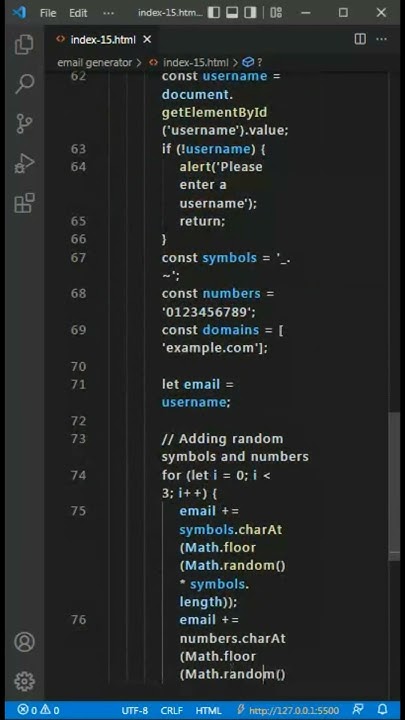Expand the hidden menus ellipsis in title bar

(x=108, y=13)
